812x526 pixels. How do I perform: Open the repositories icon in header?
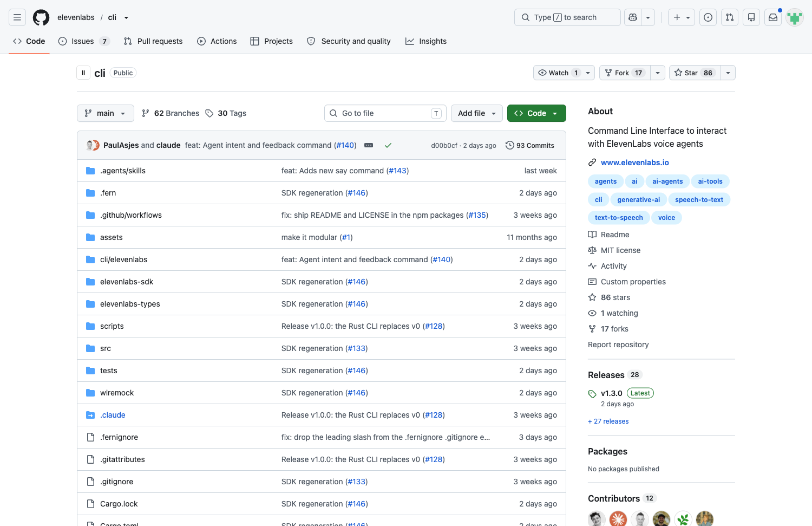pos(751,17)
